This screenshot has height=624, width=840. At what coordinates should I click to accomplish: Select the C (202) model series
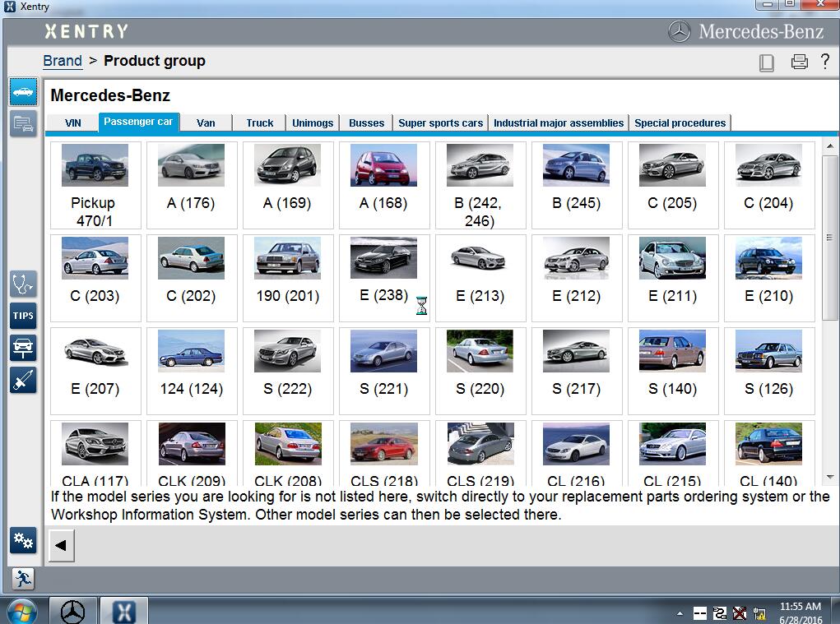coord(192,278)
